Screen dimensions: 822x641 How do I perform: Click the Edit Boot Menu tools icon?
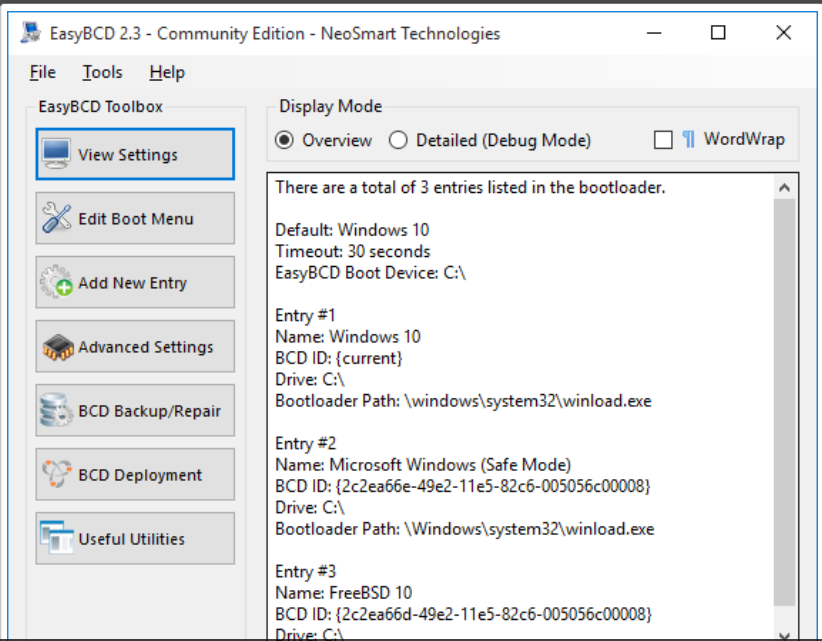coord(56,218)
